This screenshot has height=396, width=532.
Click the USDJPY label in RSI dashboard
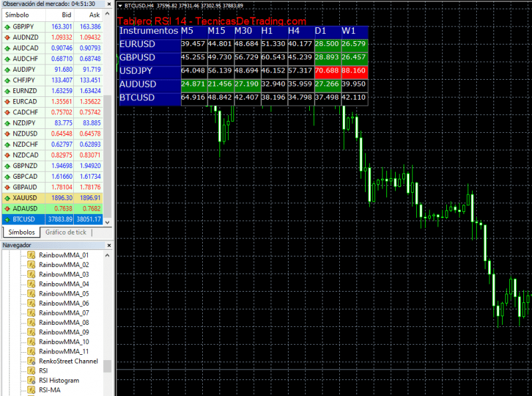coord(136,71)
